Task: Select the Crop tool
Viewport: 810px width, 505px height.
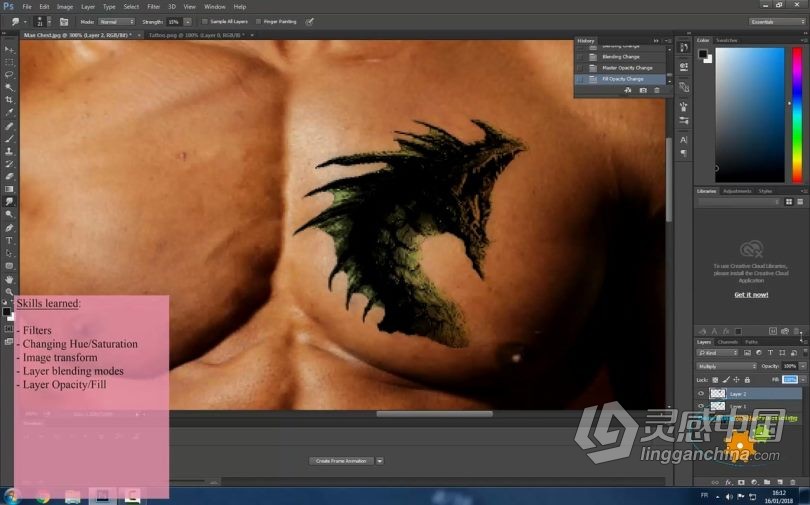Action: click(9, 100)
